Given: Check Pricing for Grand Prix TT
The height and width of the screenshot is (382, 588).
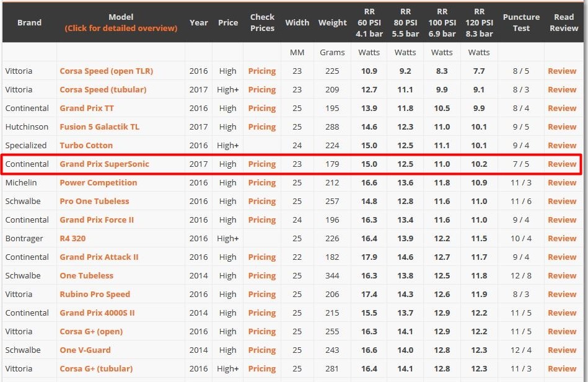Looking at the screenshot, I should pos(261,108).
